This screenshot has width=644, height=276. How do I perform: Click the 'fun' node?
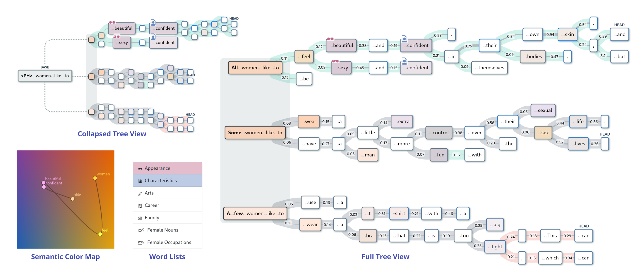(x=439, y=155)
